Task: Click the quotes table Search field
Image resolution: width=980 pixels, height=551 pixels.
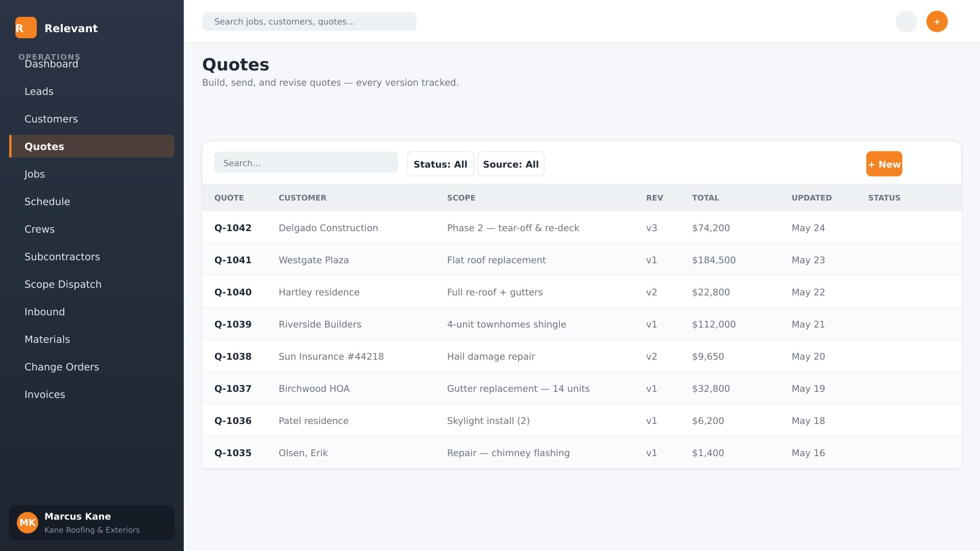Action: tap(306, 162)
